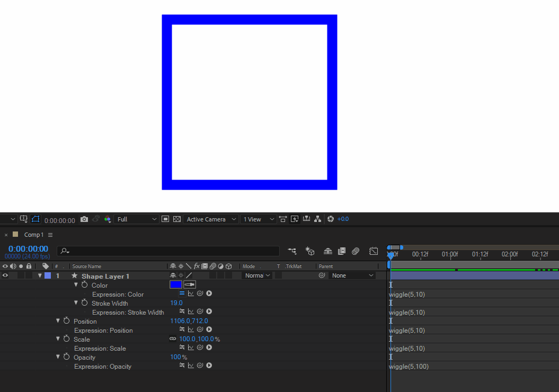559x392 pixels.
Task: Collapse the Color property arrow
Action: pyautogui.click(x=76, y=285)
